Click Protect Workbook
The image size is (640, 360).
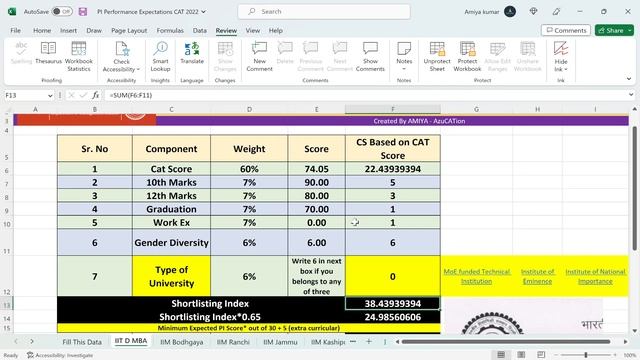click(467, 56)
